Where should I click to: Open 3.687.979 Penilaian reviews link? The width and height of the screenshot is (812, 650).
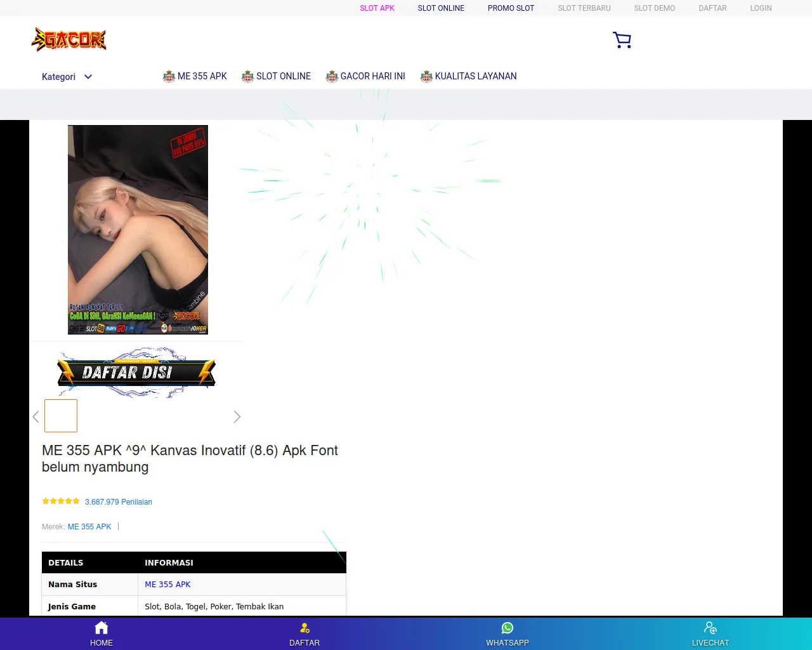click(x=119, y=501)
